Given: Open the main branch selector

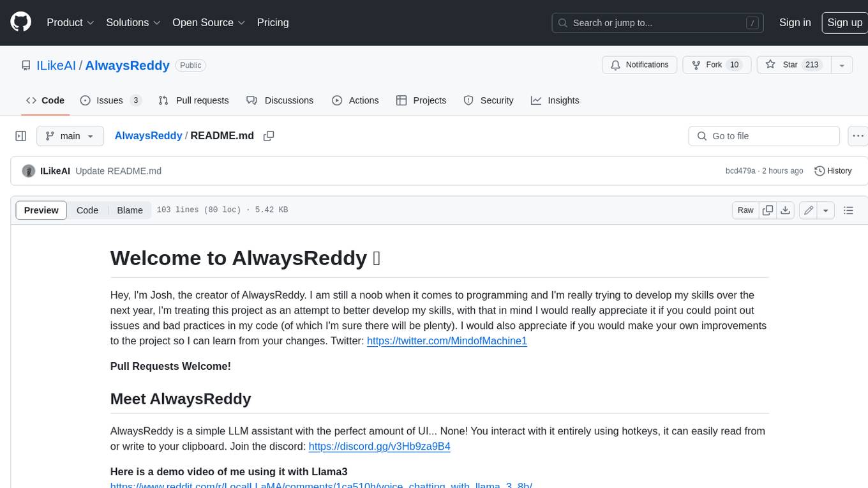Looking at the screenshot, I should [x=70, y=136].
